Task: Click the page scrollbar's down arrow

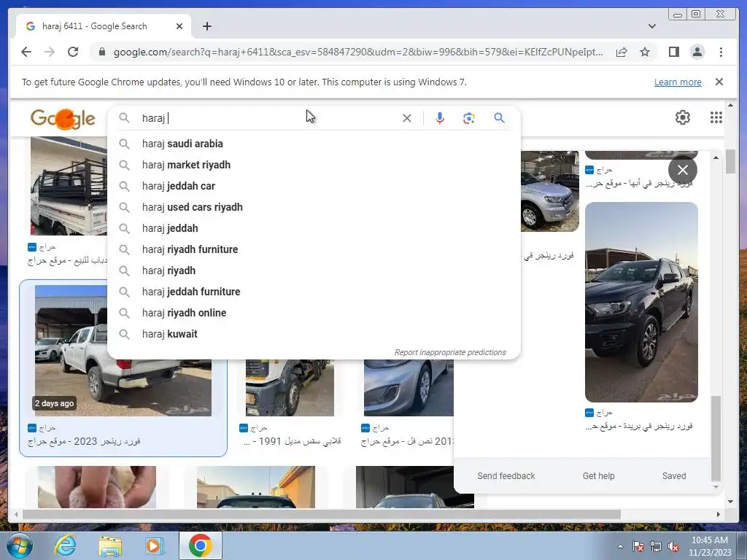Action: click(x=730, y=502)
